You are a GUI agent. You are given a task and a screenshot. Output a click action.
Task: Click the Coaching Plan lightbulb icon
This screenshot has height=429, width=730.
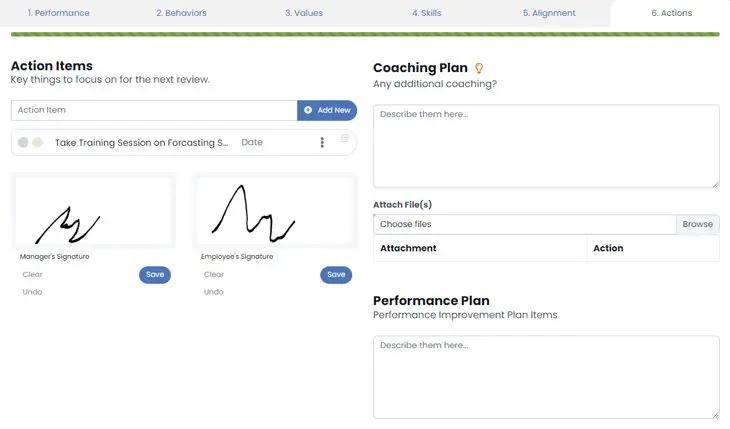pyautogui.click(x=479, y=68)
